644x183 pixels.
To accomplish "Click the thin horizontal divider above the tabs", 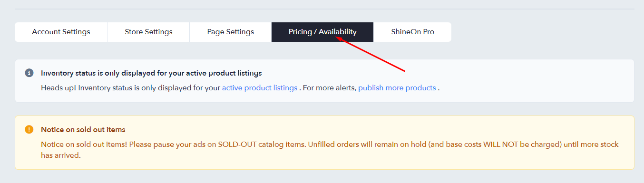I will pos(324,9).
